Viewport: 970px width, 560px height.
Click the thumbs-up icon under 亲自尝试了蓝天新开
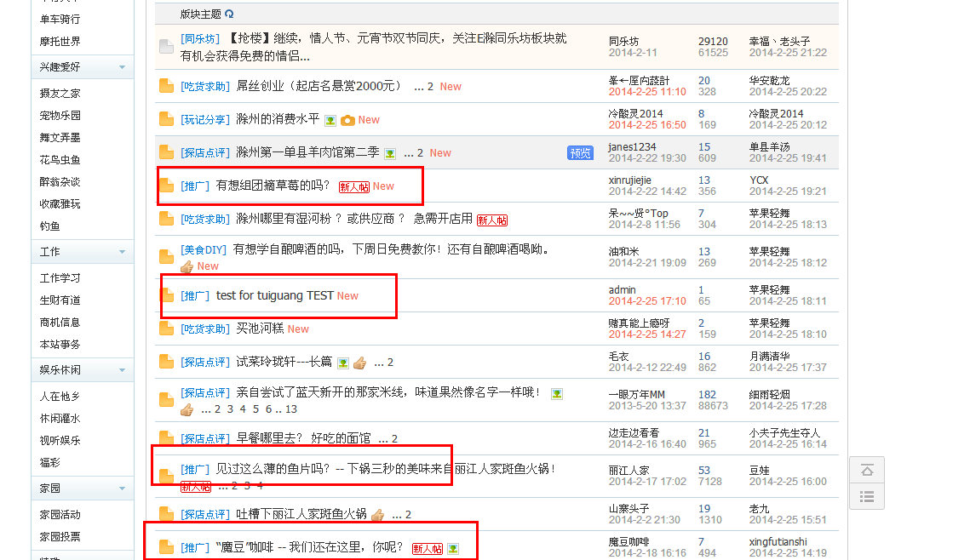pos(187,409)
